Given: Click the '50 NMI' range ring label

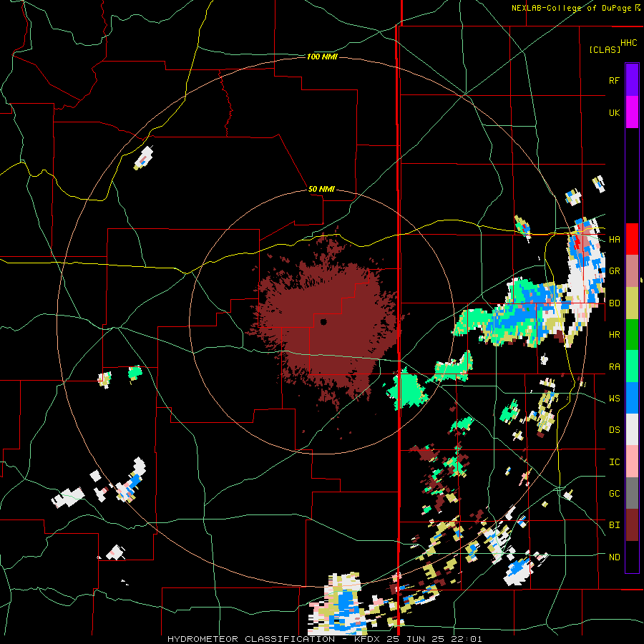Looking at the screenshot, I should tap(321, 190).
